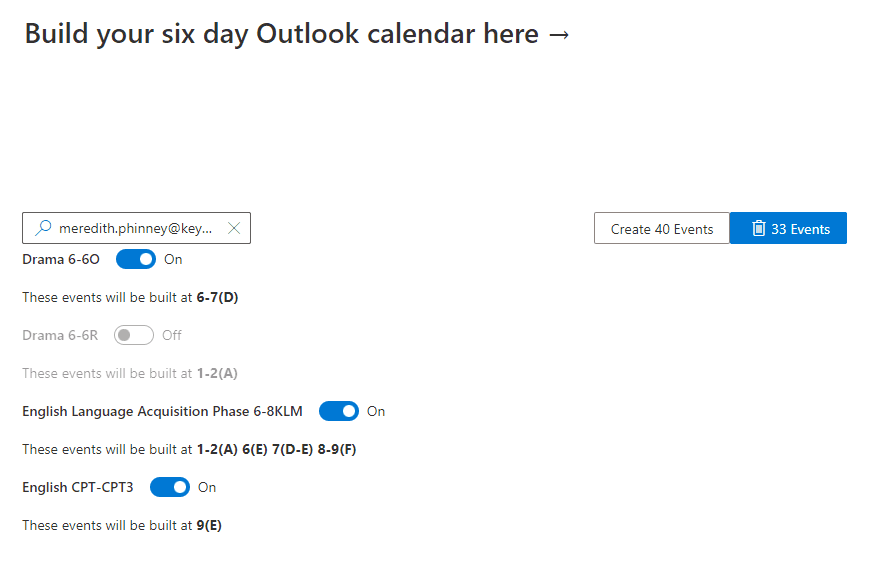Screen dimensions: 875x570
Task: Focus the meredith.phinney email search field
Action: [135, 228]
